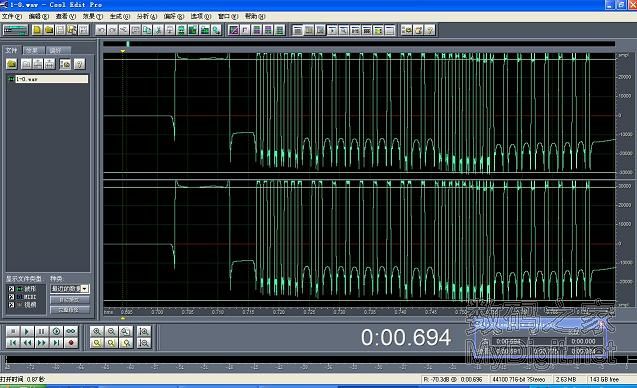
Task: Start recording with the red Record button
Action: pos(71,343)
